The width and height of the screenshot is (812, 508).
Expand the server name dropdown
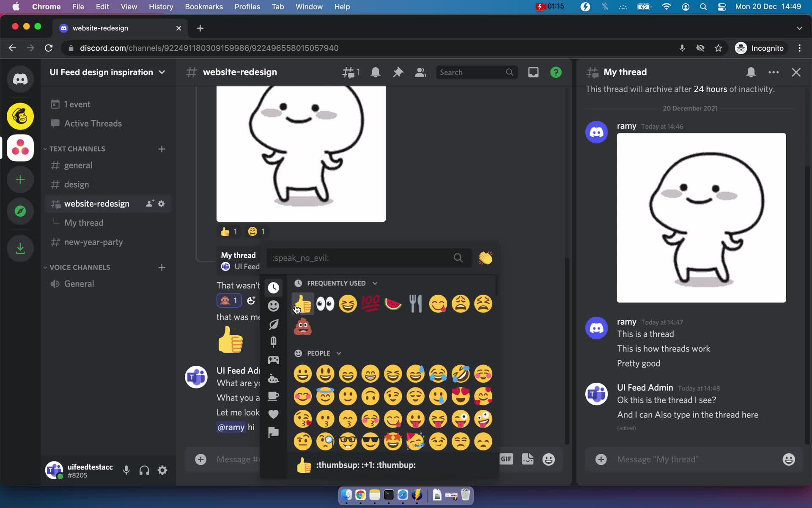click(162, 72)
